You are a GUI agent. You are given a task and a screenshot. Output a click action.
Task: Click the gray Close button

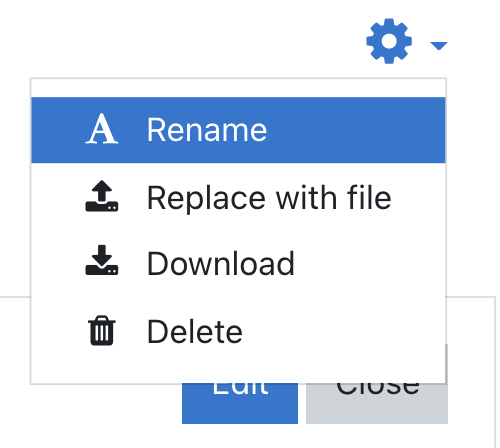click(377, 404)
